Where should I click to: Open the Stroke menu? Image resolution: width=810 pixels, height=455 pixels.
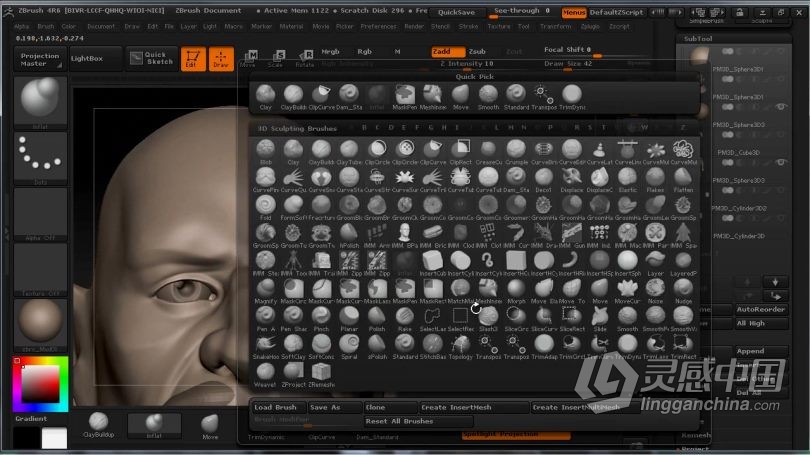tap(469, 26)
